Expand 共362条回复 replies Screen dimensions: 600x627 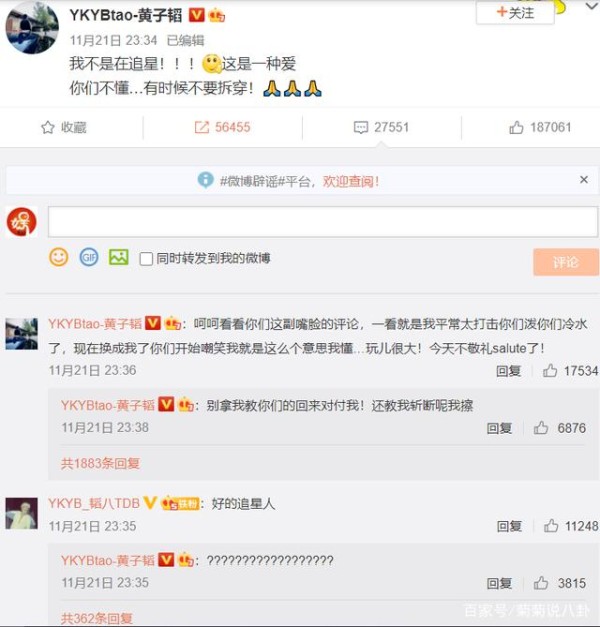(x=96, y=618)
